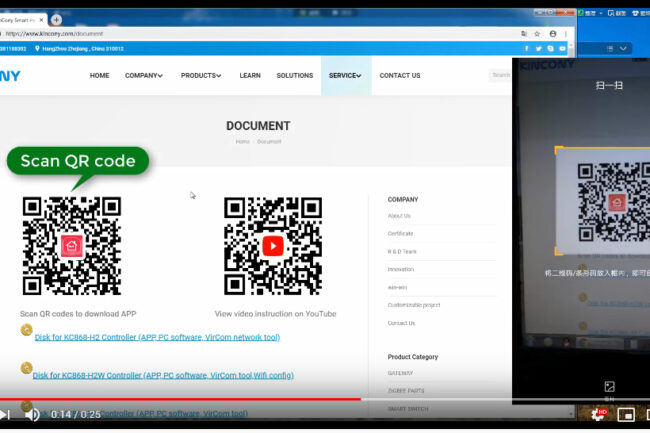Open the browser three-dot menu
This screenshot has width=650, height=433.
coord(566,34)
